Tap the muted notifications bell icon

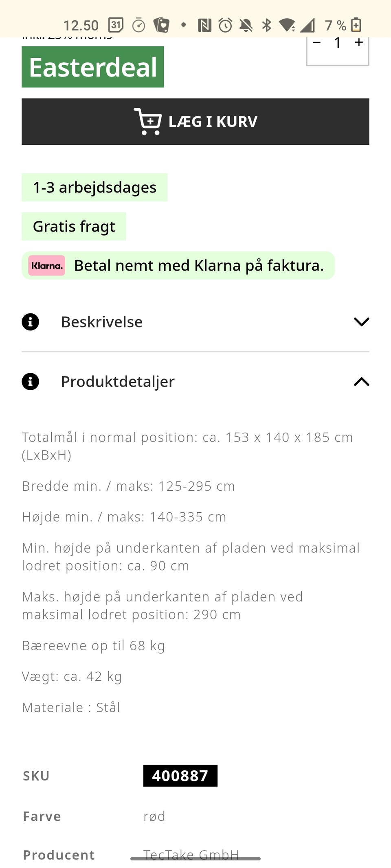coord(246,25)
